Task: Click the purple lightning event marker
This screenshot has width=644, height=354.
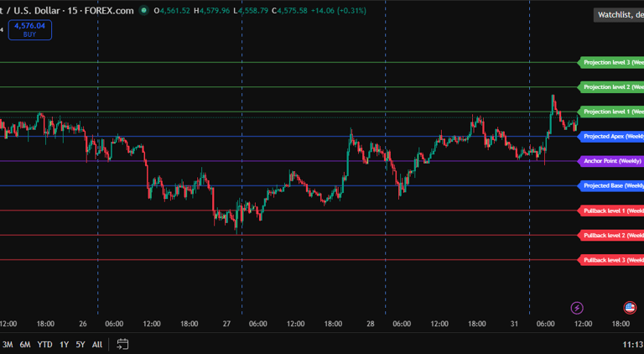Action: (577, 308)
